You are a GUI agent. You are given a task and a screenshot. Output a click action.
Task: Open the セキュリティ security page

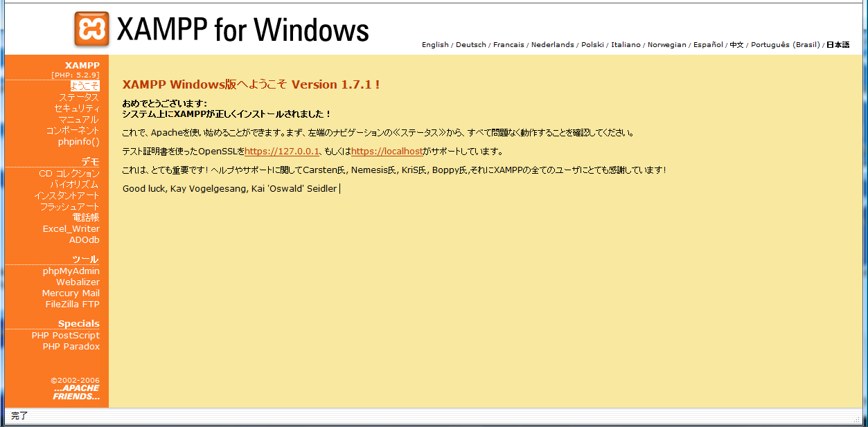point(77,109)
